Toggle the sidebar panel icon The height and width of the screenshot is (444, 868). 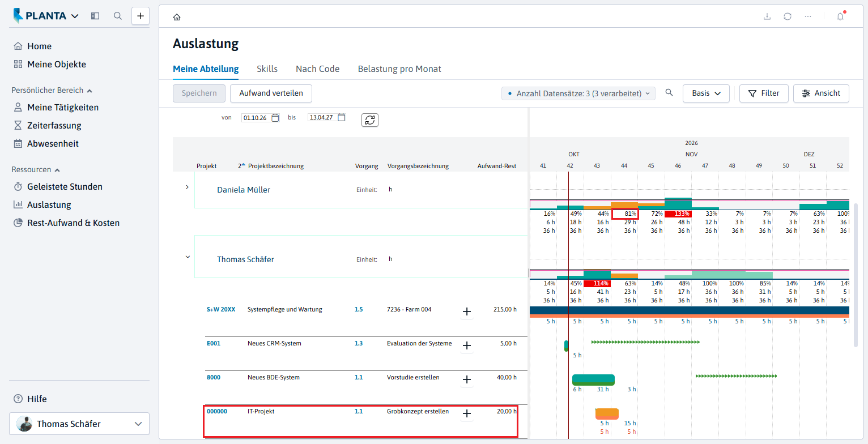click(x=95, y=16)
